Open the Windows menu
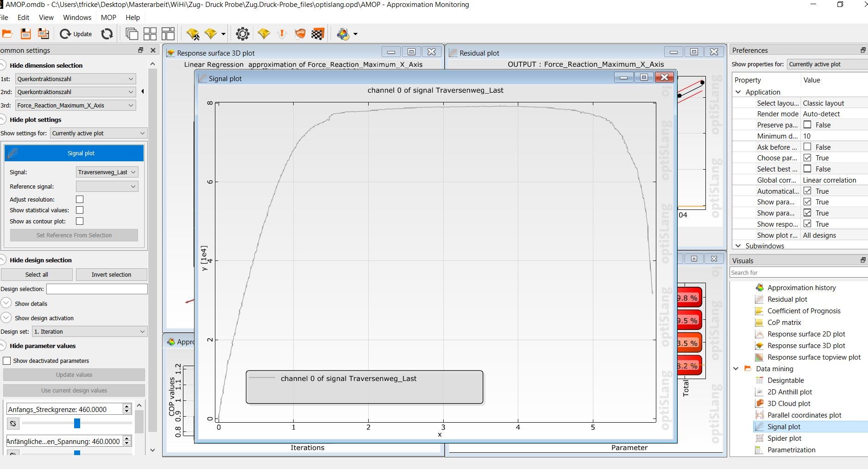 tap(77, 18)
